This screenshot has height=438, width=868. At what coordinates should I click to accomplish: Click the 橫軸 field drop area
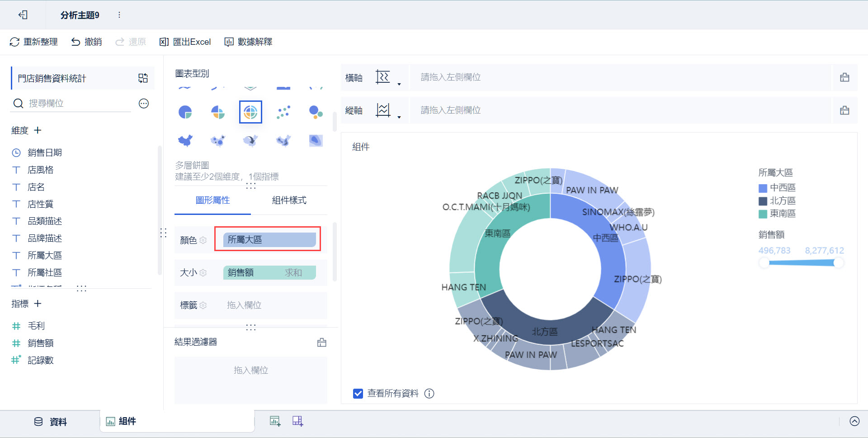point(620,77)
